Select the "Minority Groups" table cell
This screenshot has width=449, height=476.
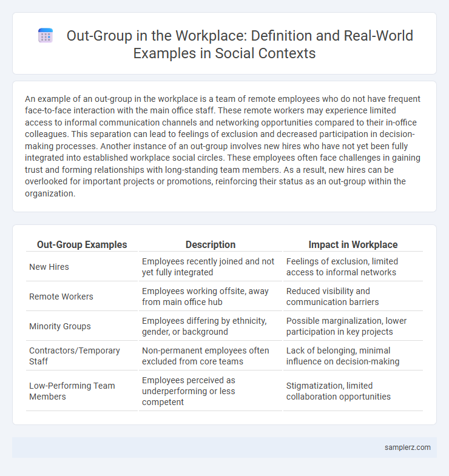pos(82,326)
